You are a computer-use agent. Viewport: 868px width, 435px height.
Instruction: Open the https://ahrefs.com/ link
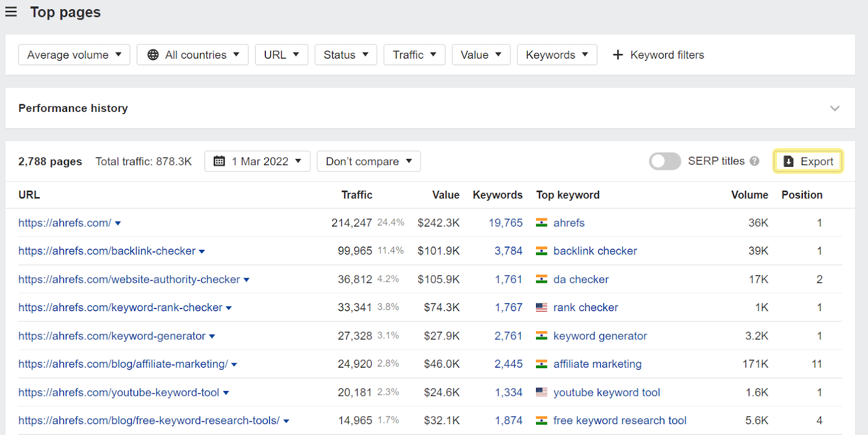pyautogui.click(x=65, y=223)
